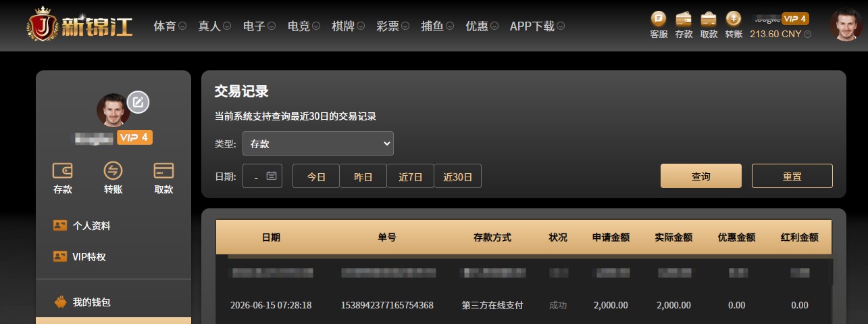Click the card icon beside VIP特权
868x324 pixels.
[60, 256]
